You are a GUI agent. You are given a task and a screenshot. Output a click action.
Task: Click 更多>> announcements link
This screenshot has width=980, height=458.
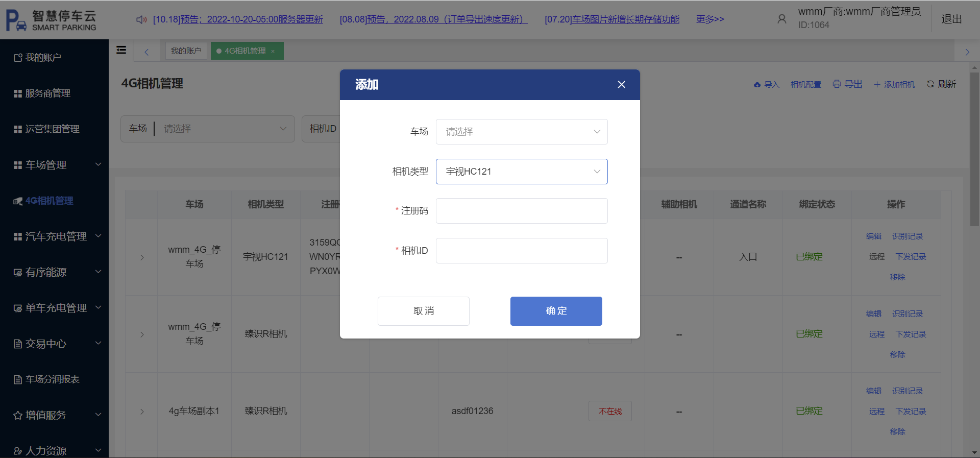click(710, 19)
